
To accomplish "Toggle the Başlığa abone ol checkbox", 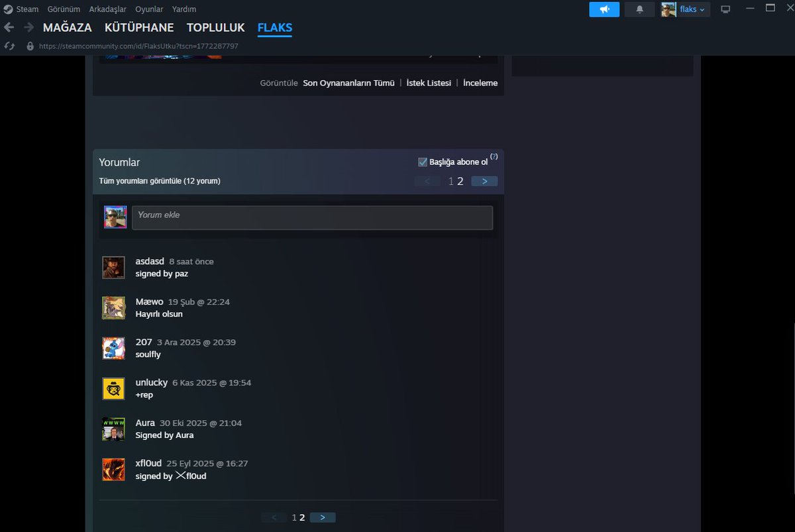I will point(423,162).
